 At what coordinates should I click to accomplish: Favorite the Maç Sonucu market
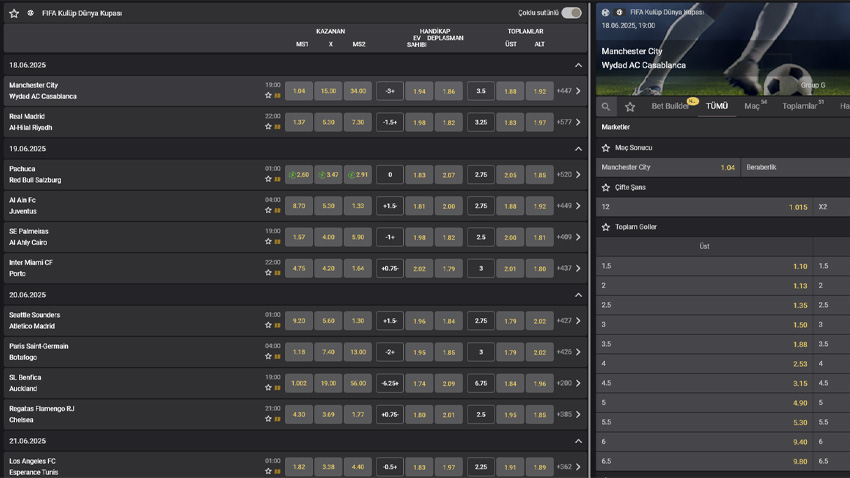(606, 148)
